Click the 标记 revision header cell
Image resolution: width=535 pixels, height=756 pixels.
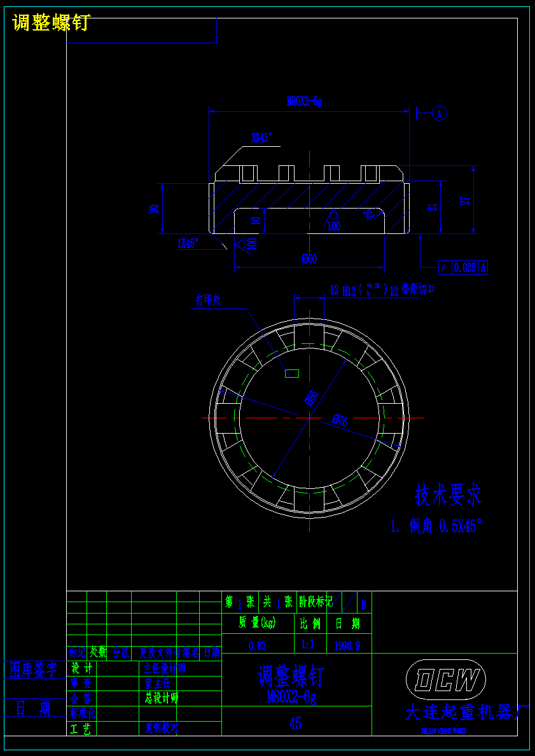coord(77,653)
